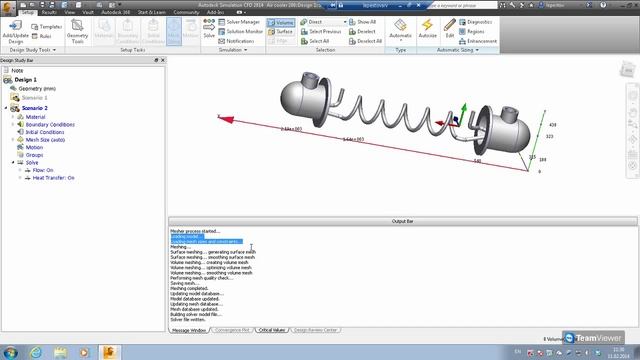640x360 pixels.
Task: Switch to the Start & Learn tab
Action: pyautogui.click(x=151, y=12)
